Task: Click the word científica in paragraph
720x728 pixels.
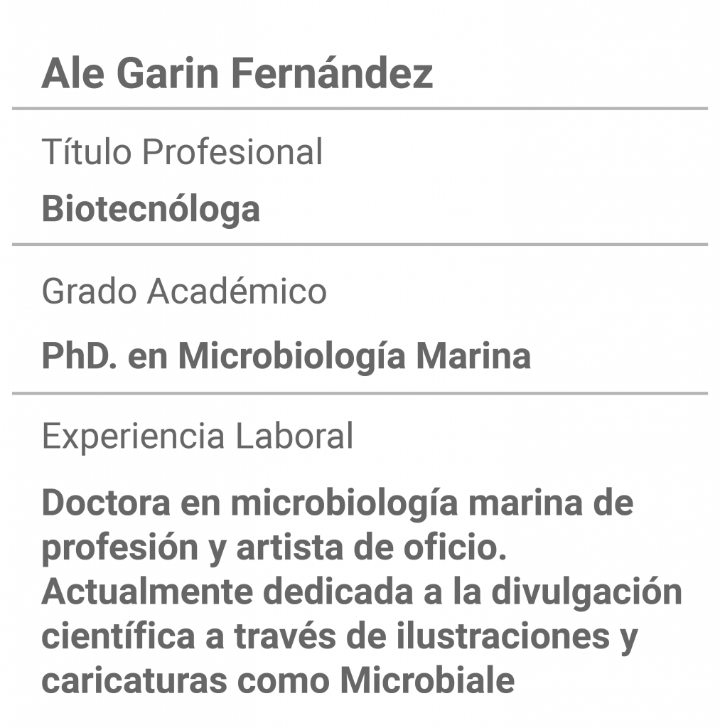Action: pyautogui.click(x=119, y=636)
